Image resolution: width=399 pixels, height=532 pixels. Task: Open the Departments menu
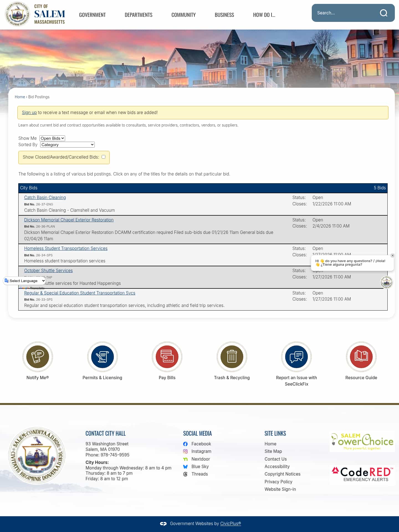pyautogui.click(x=139, y=15)
